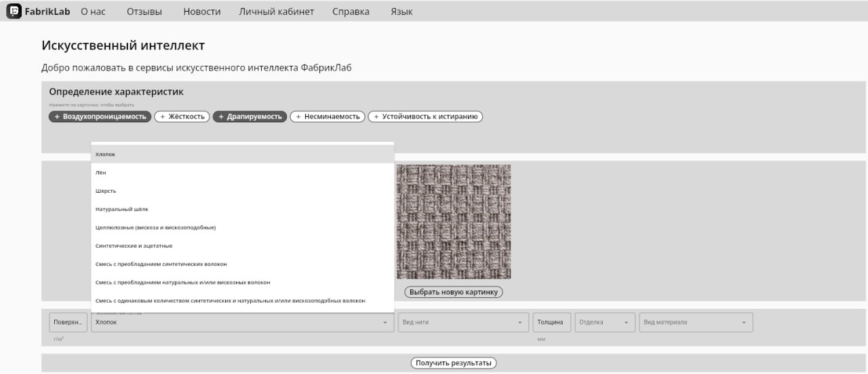Screen dimensions: 868x374
Task: Deselect the Драпируемость characteristic chip
Action: tap(250, 117)
